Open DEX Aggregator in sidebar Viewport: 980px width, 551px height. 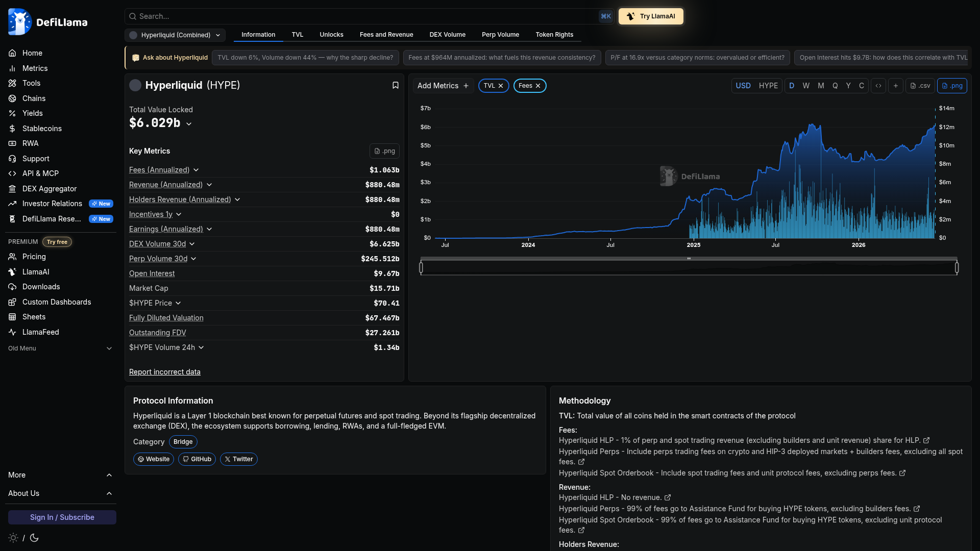[50, 189]
